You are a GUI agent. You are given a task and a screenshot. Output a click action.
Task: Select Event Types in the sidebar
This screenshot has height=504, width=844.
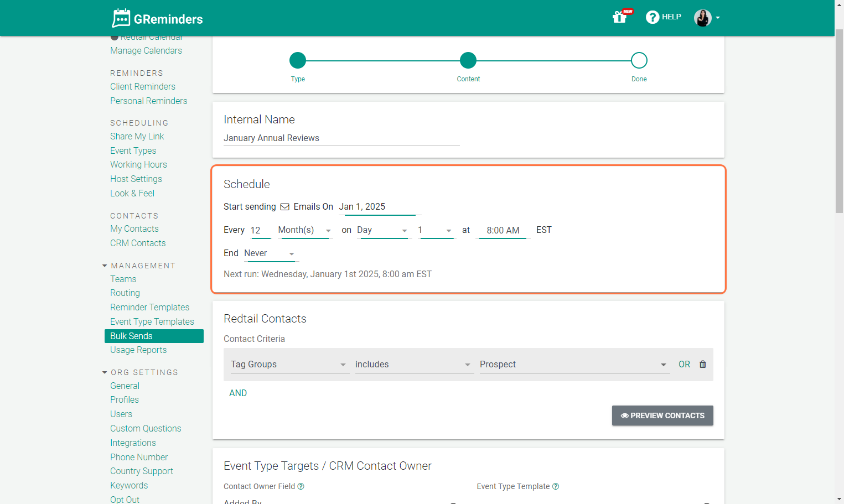tap(133, 150)
